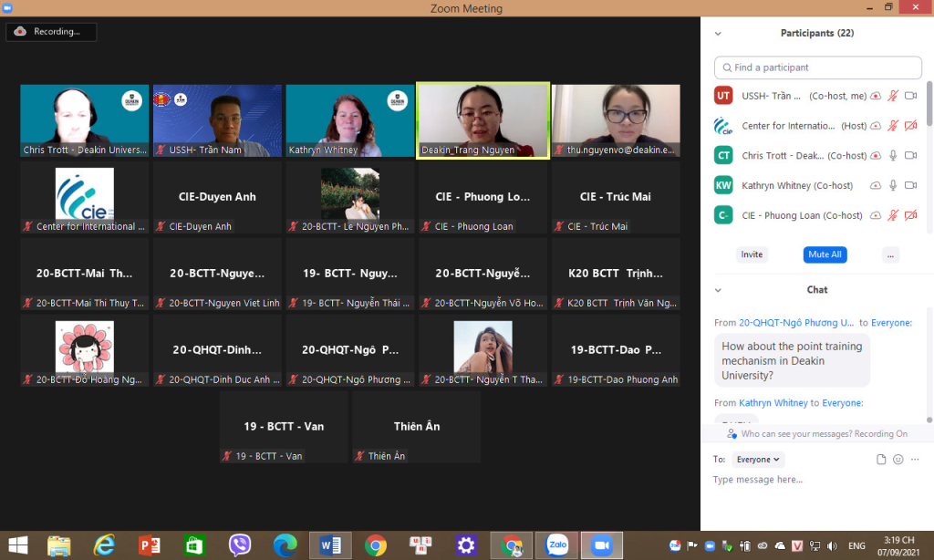Collapse the Chat panel chevron
This screenshot has width=934, height=560.
click(718, 290)
